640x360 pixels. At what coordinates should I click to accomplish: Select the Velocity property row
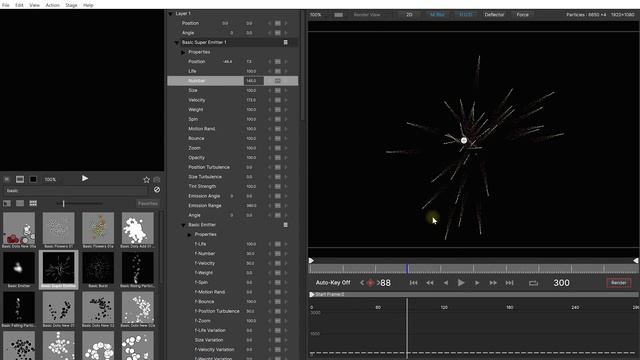coord(233,100)
